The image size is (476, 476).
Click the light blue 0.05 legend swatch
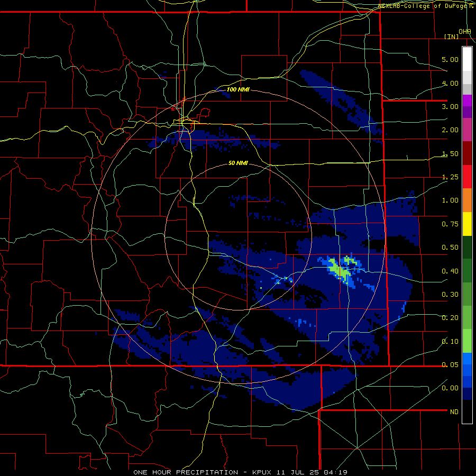[x=467, y=359]
